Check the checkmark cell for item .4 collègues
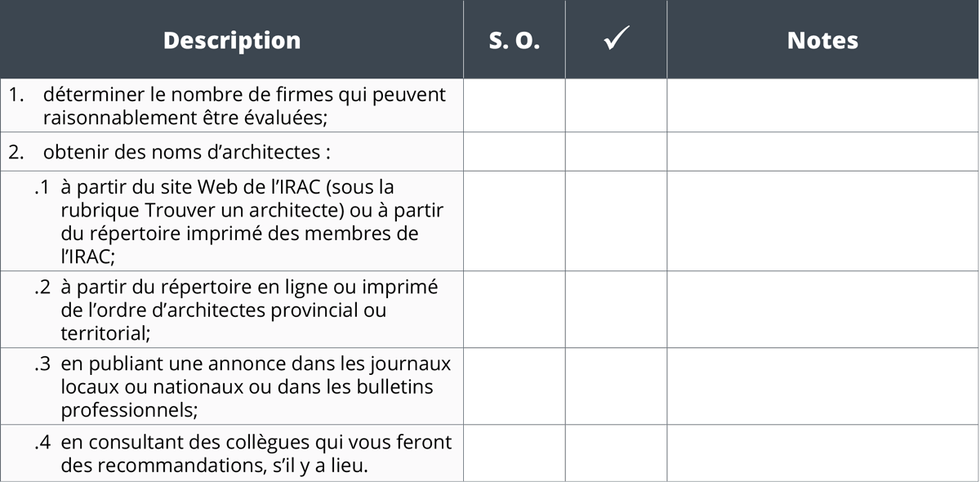This screenshot has height=482, width=980. pyautogui.click(x=617, y=453)
